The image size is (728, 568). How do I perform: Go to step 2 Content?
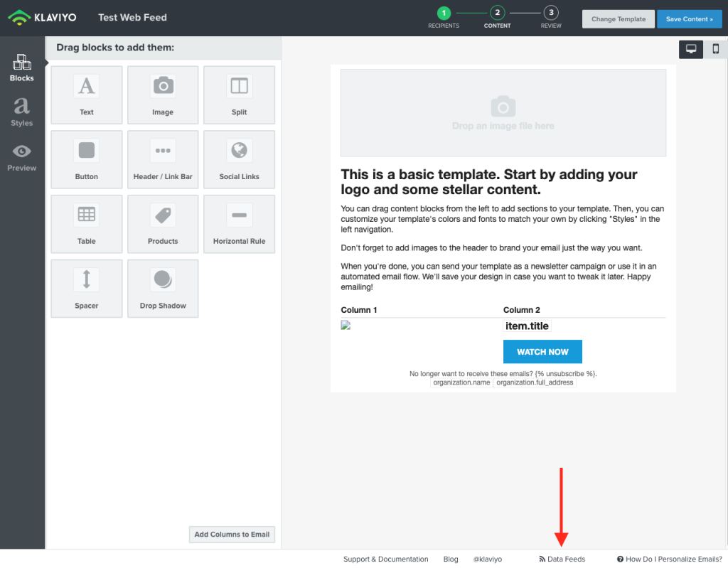[497, 18]
